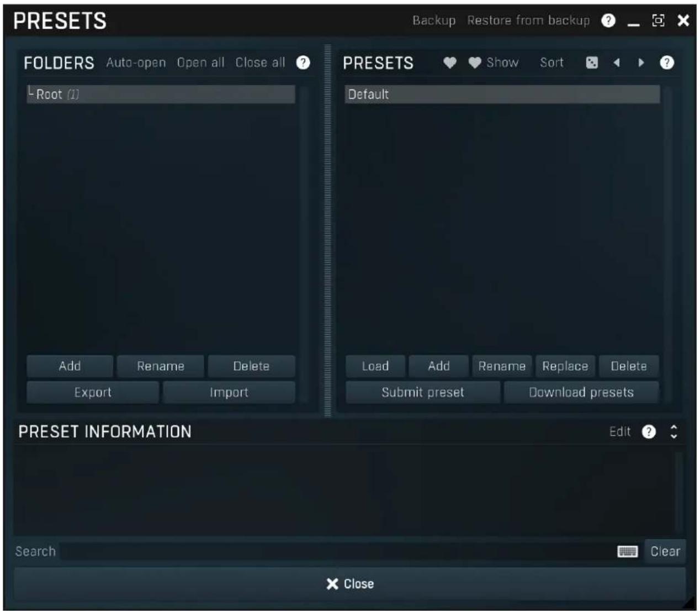
Task: Click the Search input field
Action: tap(338, 551)
